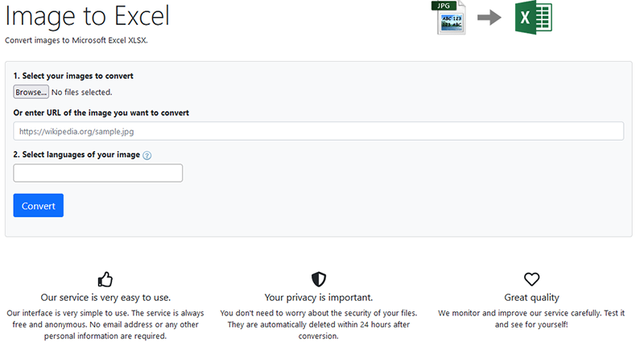The height and width of the screenshot is (362, 644).
Task: Click the "No files selected." text
Action: tap(81, 93)
